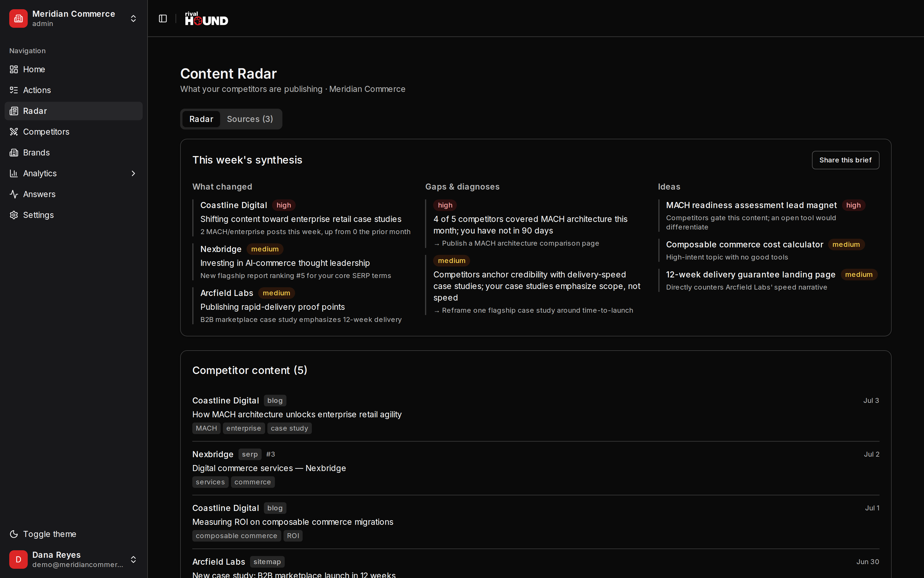The image size is (924, 578).
Task: Open Brands navigation item
Action: click(73, 153)
